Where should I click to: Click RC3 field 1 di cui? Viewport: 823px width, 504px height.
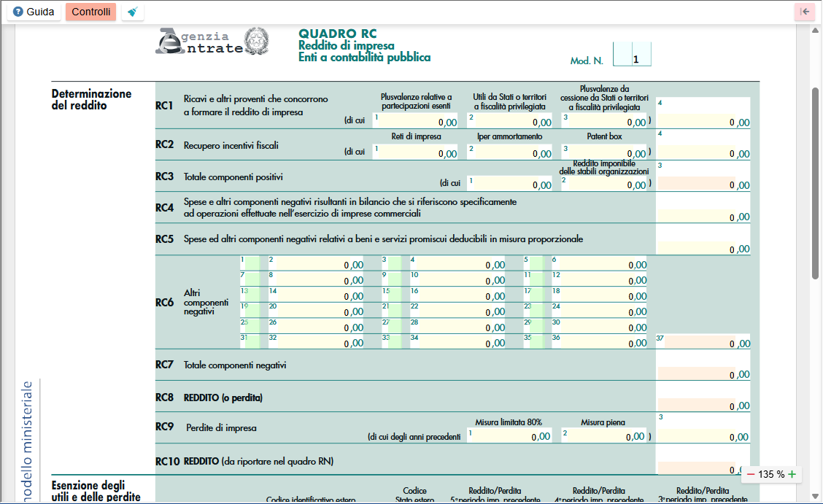(x=510, y=184)
